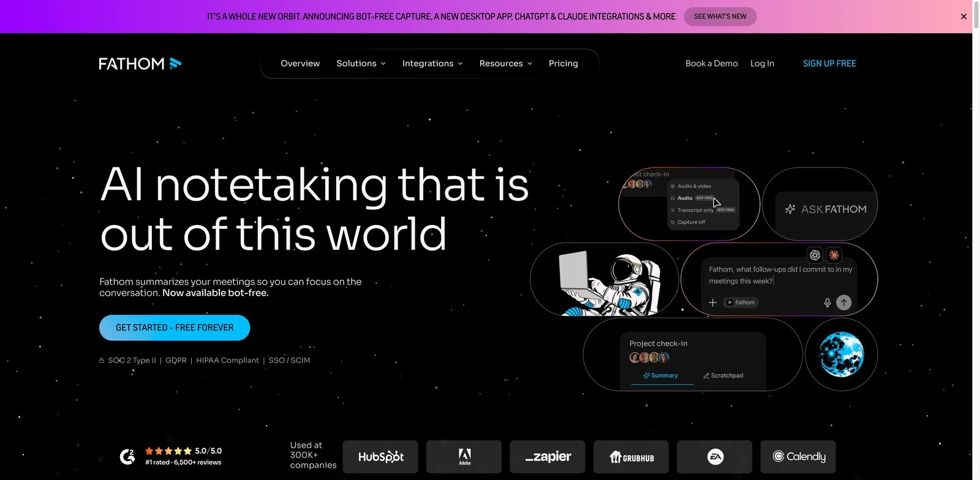Click the Calendly company logo
Image resolution: width=980 pixels, height=480 pixels.
[x=798, y=457]
